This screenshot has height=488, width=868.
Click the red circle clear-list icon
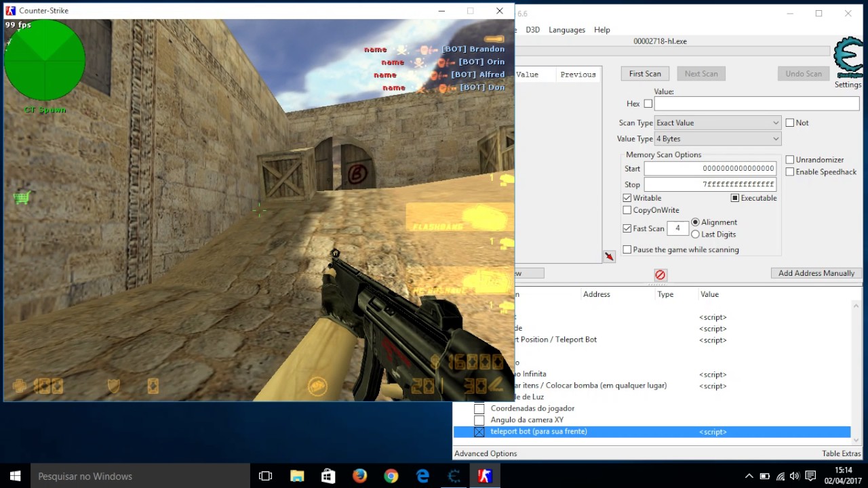(x=660, y=274)
